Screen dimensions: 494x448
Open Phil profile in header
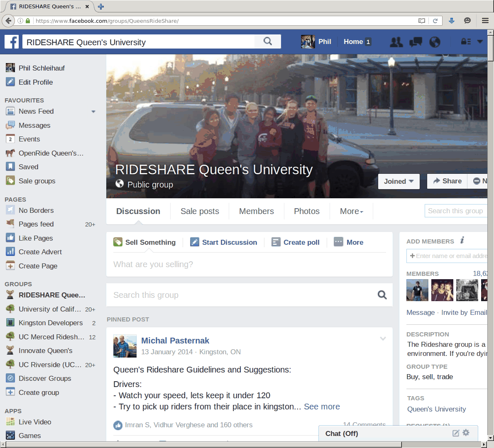pyautogui.click(x=316, y=41)
